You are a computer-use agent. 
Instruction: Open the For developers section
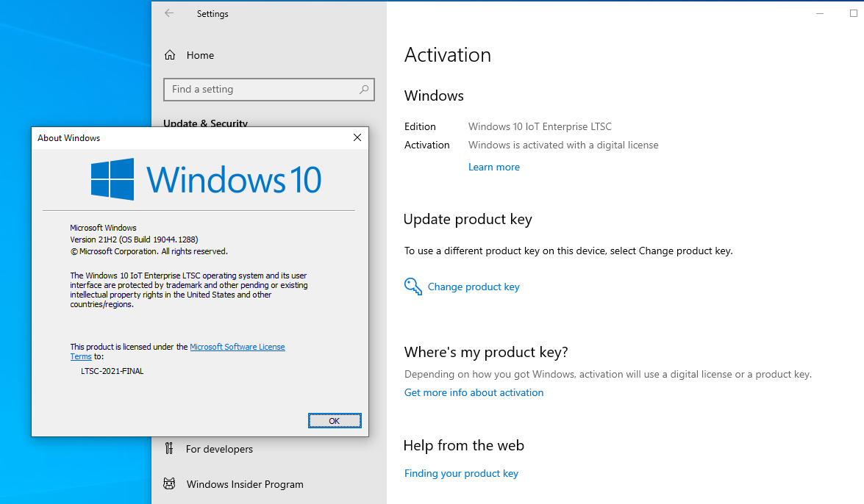click(x=219, y=449)
